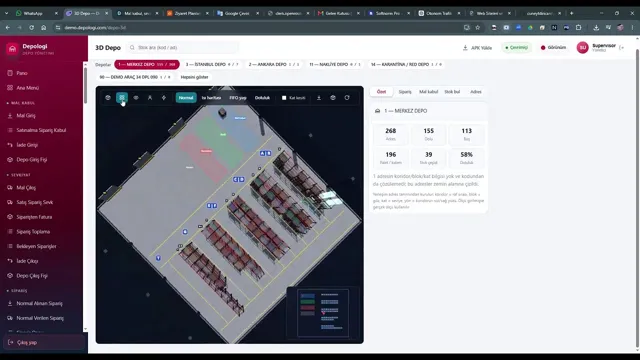This screenshot has width=640, height=360.
Task: Click the SU Supervisor avatar
Action: click(582, 48)
